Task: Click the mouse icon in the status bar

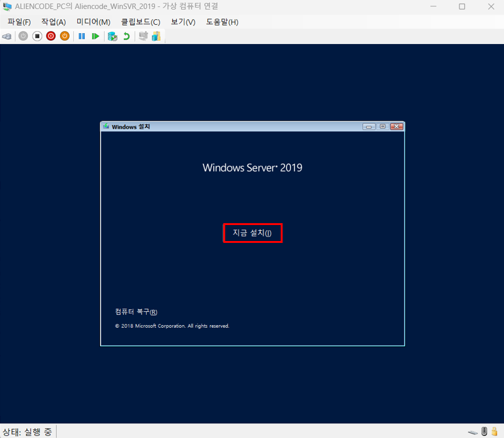Action: point(484,431)
